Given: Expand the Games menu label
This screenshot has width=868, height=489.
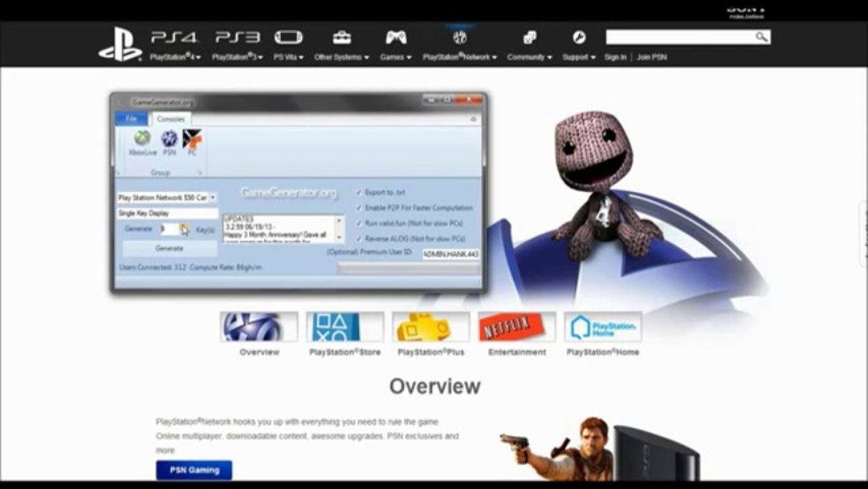Looking at the screenshot, I should click(x=396, y=58).
